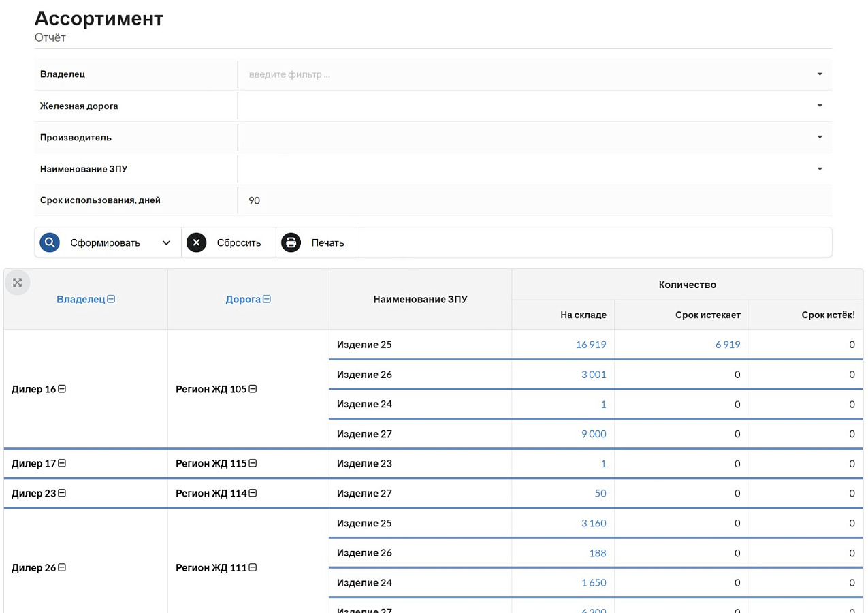868x613 pixels.
Task: Collapse the Регион ЖД 105 group
Action: (x=253, y=390)
